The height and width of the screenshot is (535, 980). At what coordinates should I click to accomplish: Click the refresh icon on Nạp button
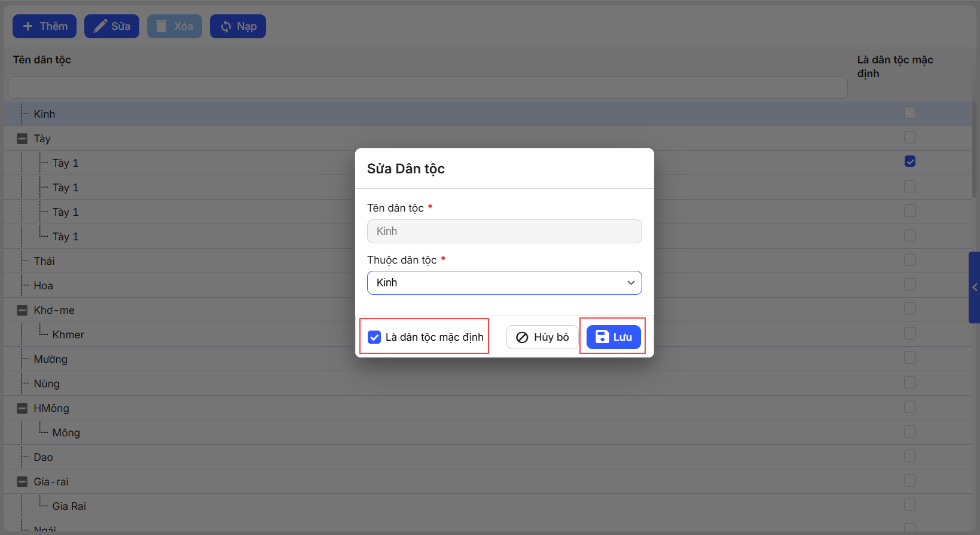pos(225,26)
